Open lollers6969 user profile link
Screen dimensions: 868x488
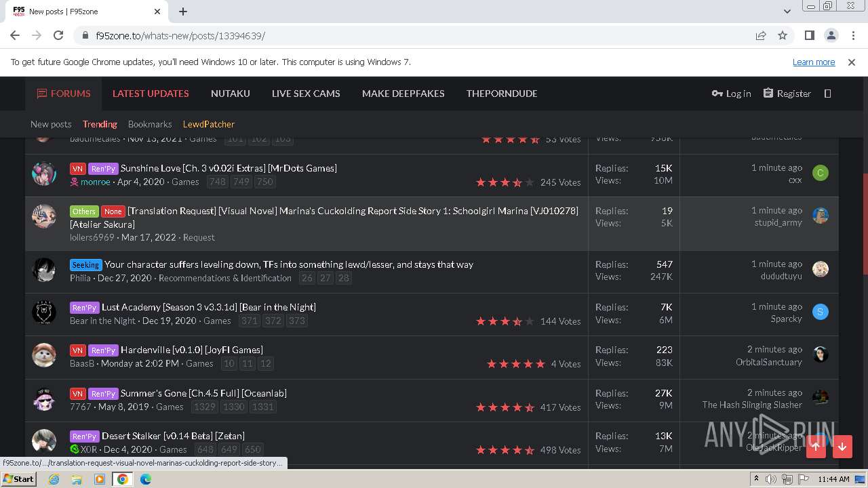92,237
